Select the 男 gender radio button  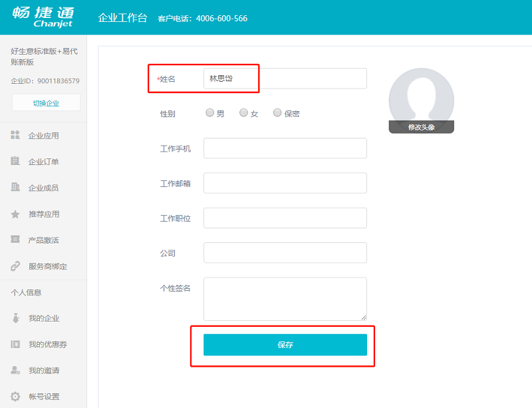[210, 113]
